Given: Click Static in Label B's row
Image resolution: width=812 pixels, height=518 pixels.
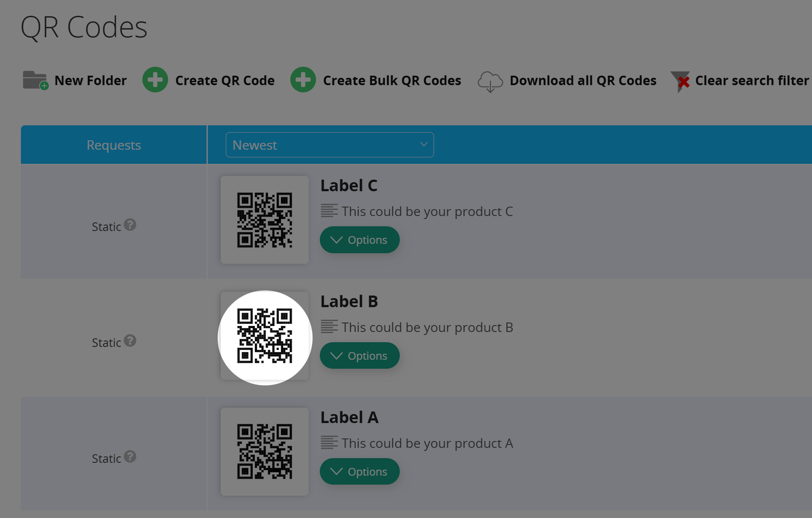Looking at the screenshot, I should (x=107, y=342).
